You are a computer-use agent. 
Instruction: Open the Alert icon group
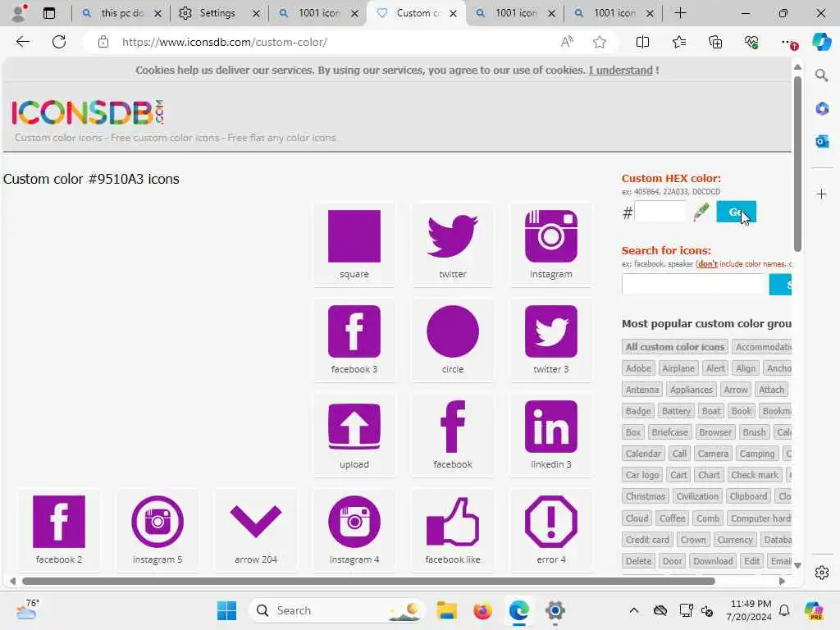point(715,368)
